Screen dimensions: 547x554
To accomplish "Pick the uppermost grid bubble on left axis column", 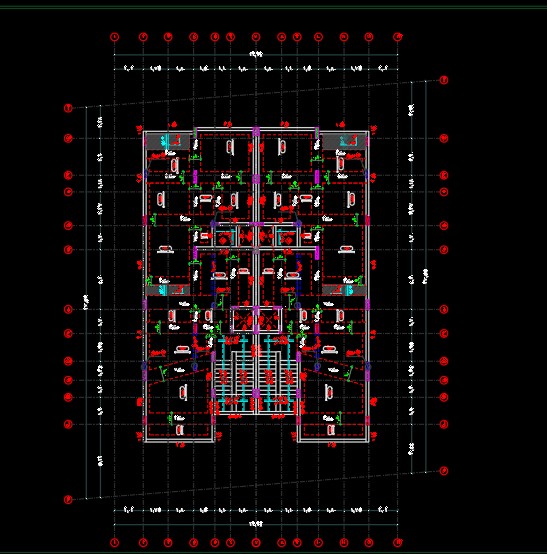I will (x=68, y=108).
